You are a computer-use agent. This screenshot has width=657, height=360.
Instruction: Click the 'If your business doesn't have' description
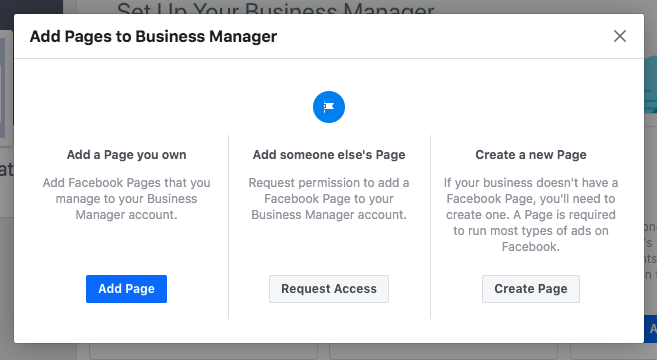click(531, 215)
